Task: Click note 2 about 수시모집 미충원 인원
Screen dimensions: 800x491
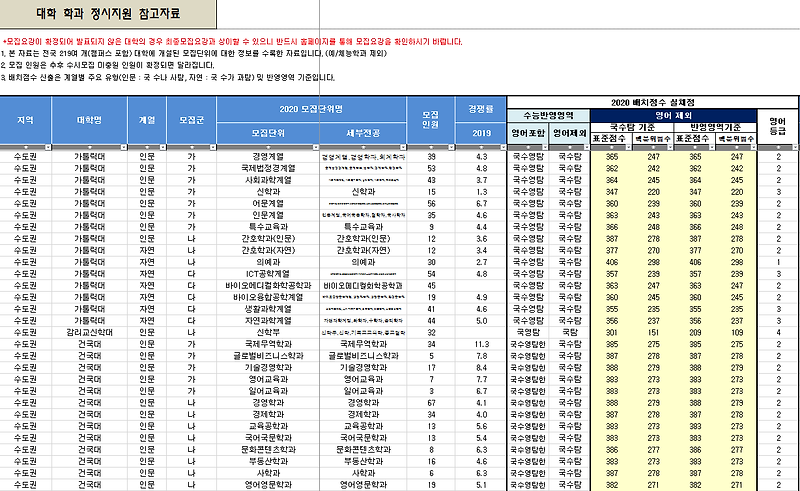Action: coord(108,65)
